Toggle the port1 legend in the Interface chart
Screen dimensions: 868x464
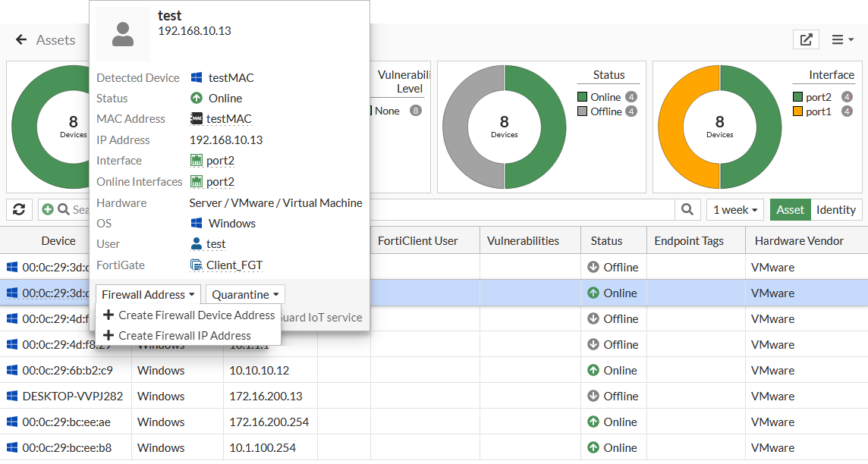(x=818, y=111)
